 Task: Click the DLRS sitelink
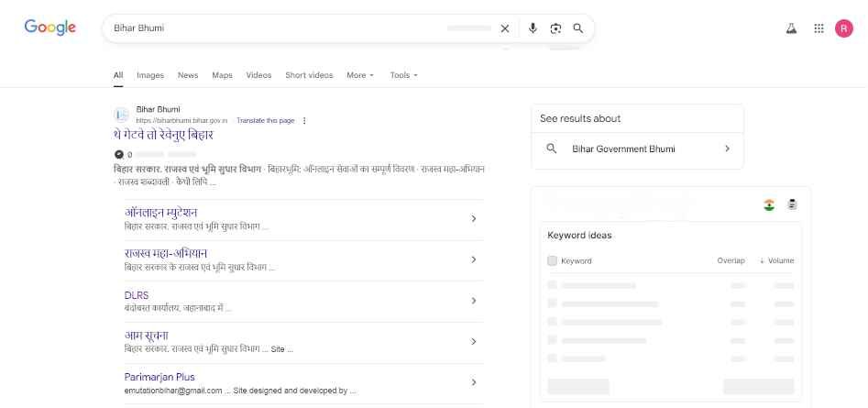click(136, 295)
